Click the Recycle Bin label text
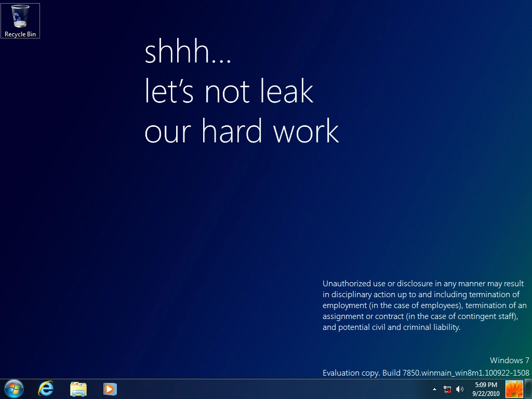The width and height of the screenshot is (532, 399). [20, 35]
